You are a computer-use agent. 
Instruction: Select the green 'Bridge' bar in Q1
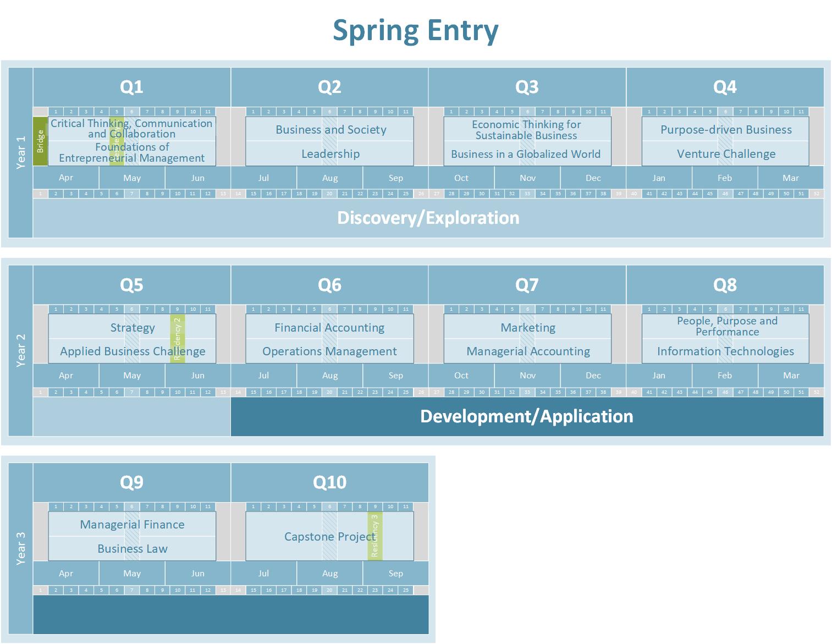(41, 141)
